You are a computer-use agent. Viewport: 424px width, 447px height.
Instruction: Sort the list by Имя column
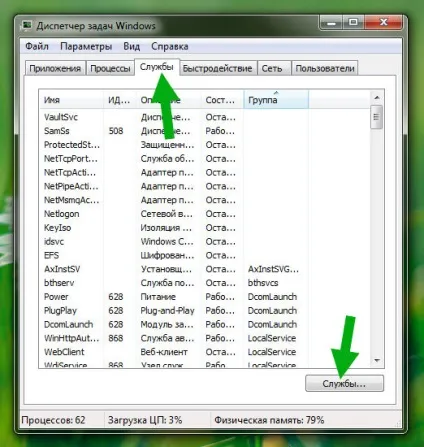pos(71,99)
